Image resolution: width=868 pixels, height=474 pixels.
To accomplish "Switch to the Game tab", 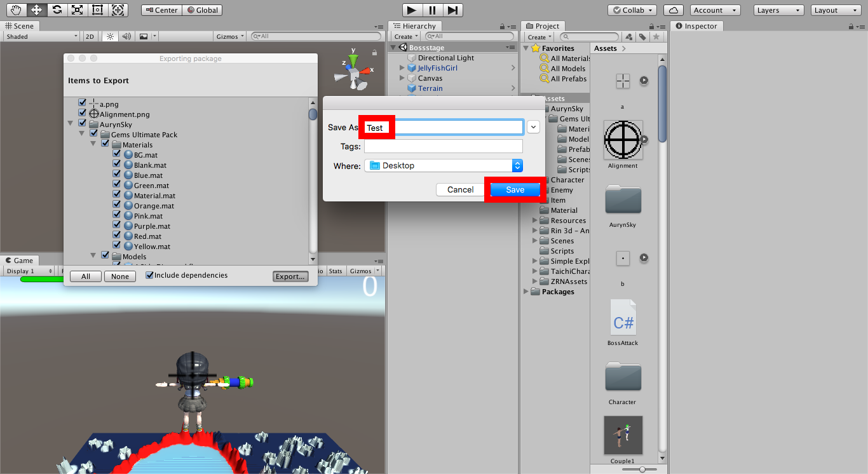I will (x=19, y=261).
